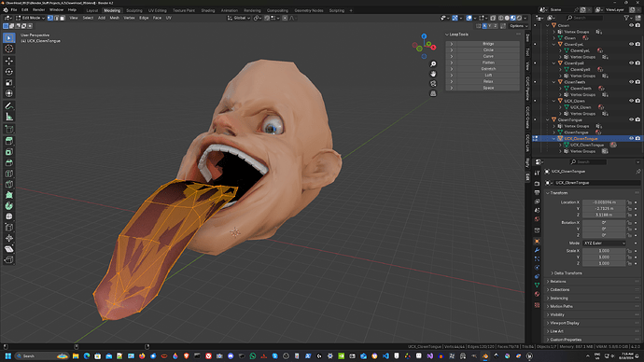
Task: Click the Circle button in Loop Tools
Action: tap(488, 50)
